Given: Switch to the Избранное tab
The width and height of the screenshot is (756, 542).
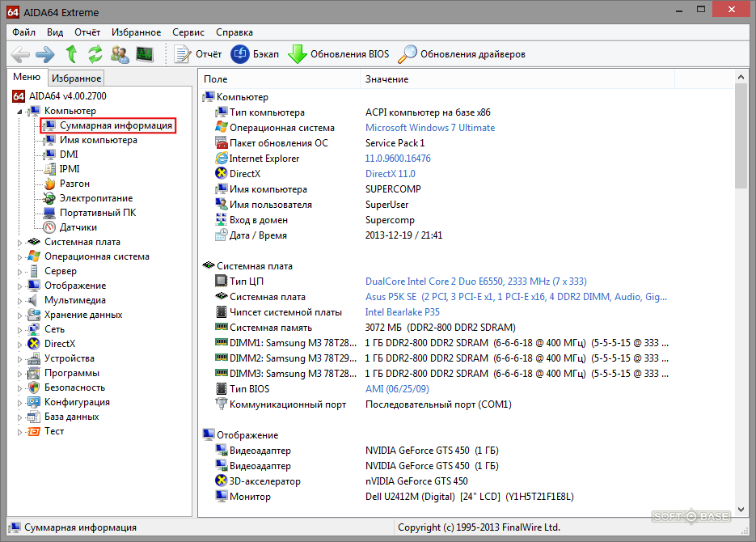Looking at the screenshot, I should coord(76,78).
